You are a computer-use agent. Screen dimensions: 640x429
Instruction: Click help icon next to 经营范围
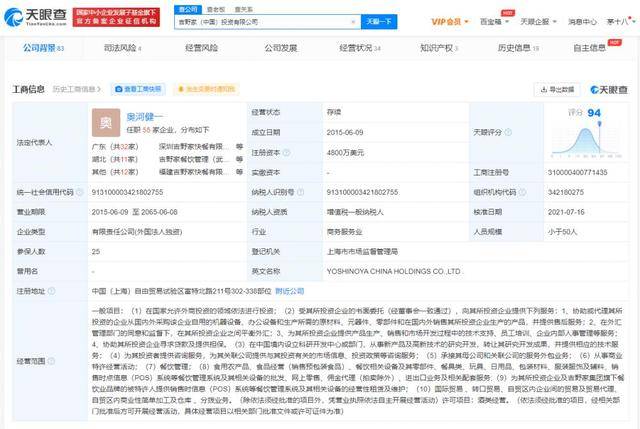click(x=51, y=361)
